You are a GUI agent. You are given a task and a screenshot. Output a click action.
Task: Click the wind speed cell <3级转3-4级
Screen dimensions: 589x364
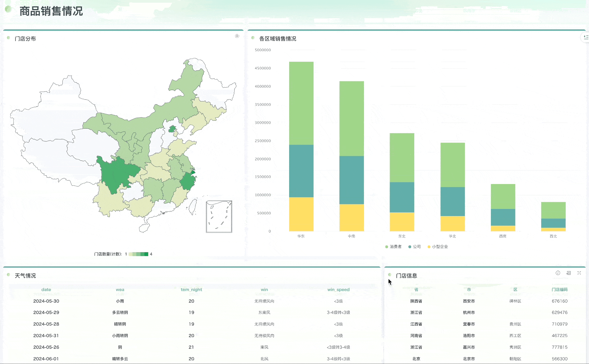(x=338, y=347)
